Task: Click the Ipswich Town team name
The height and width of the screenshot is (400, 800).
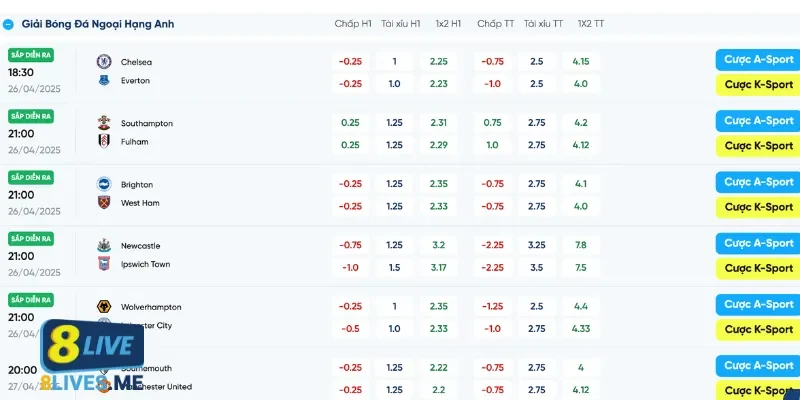Action: point(146,265)
